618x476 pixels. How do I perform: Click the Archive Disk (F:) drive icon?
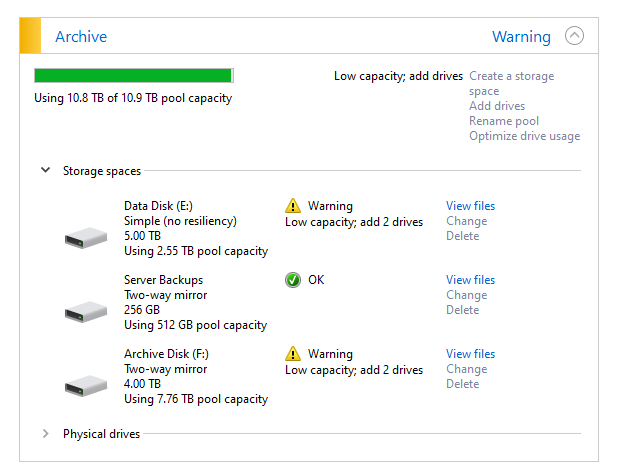[86, 386]
